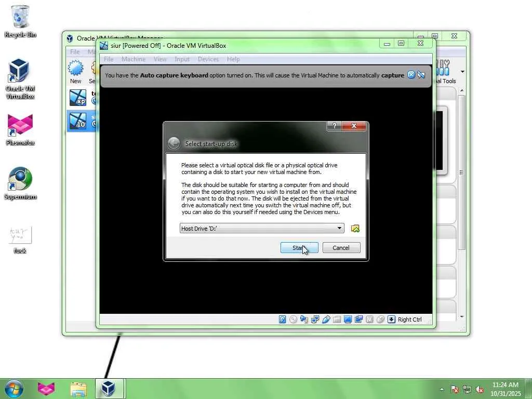Cancel the Select start-up disk dialog
This screenshot has height=399, width=532.
click(341, 248)
